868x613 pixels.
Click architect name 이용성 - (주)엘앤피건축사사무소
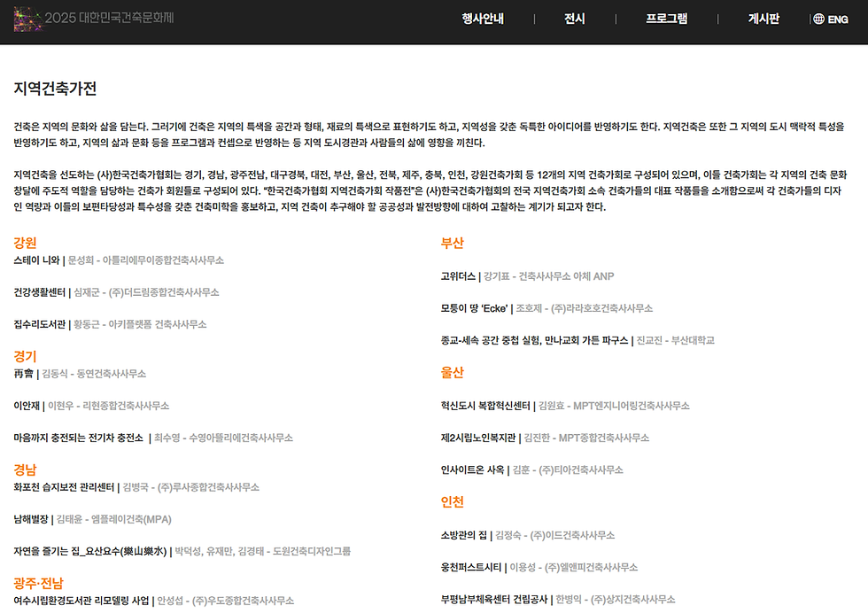574,568
